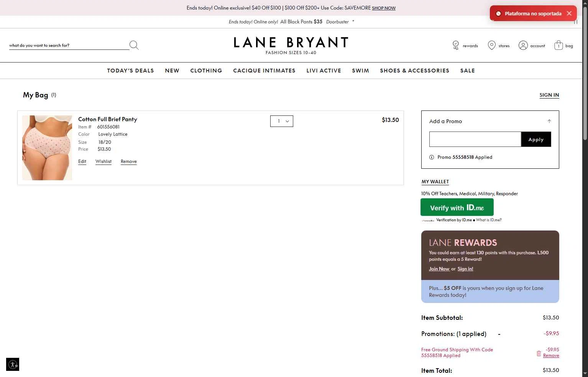The image size is (588, 377).
Task: Click the What is ID.me? link
Action: (489, 220)
